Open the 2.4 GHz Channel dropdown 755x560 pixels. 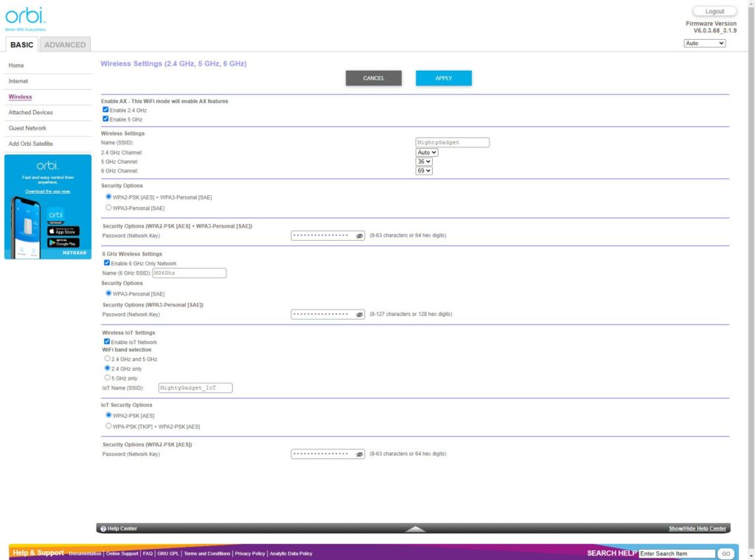tap(427, 153)
